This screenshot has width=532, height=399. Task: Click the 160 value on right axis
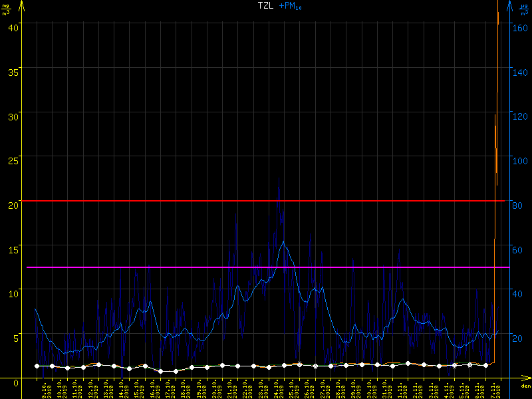tap(520, 28)
